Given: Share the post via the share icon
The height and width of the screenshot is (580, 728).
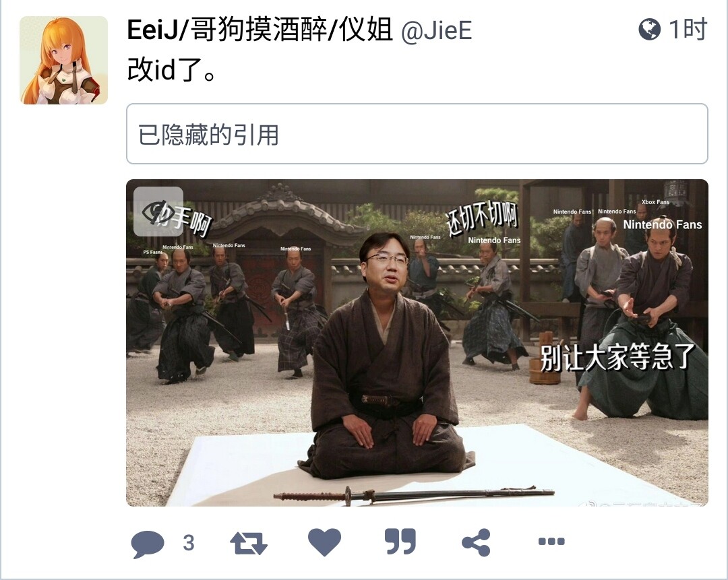Looking at the screenshot, I should [477, 542].
